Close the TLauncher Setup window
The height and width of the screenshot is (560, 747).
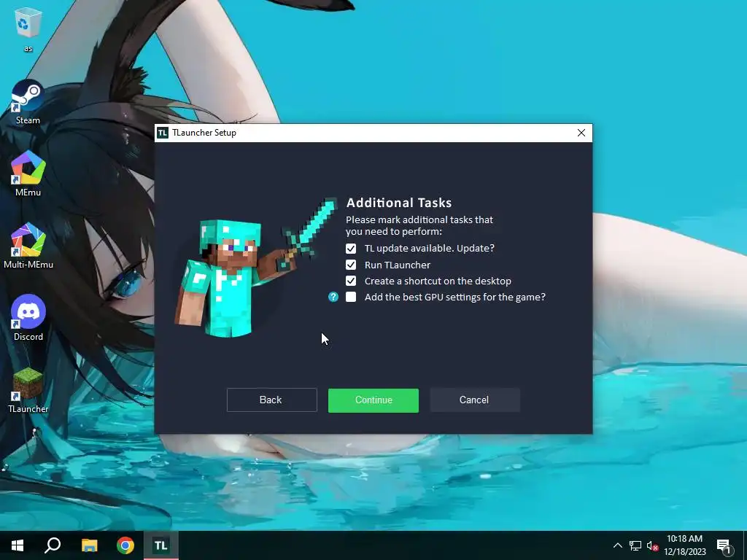click(581, 133)
